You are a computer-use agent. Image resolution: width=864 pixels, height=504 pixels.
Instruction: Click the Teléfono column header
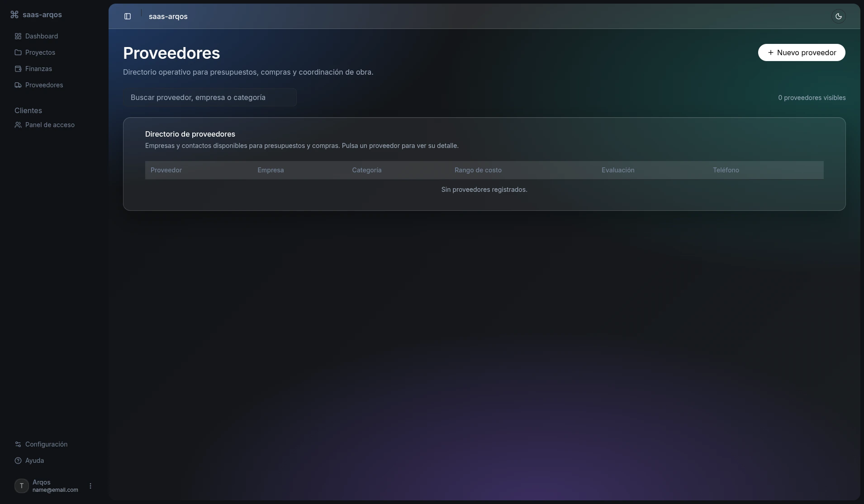tap(726, 170)
